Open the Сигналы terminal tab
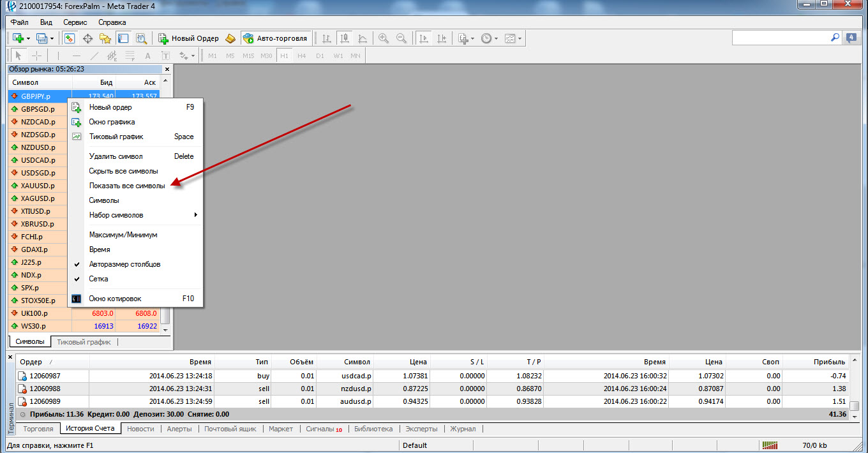This screenshot has height=453, width=868. [324, 429]
